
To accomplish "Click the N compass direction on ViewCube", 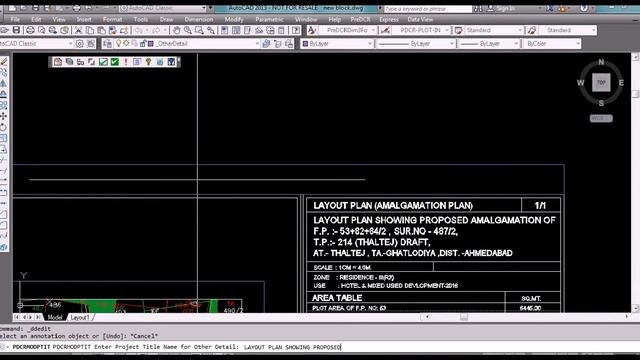I will coord(601,62).
